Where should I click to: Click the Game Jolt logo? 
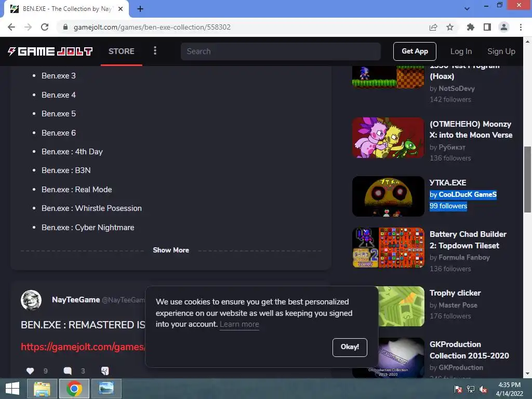(x=50, y=51)
